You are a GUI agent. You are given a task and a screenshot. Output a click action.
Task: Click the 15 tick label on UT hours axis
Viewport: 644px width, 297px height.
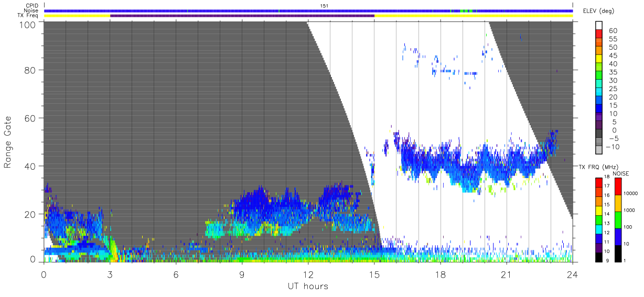coord(374,274)
